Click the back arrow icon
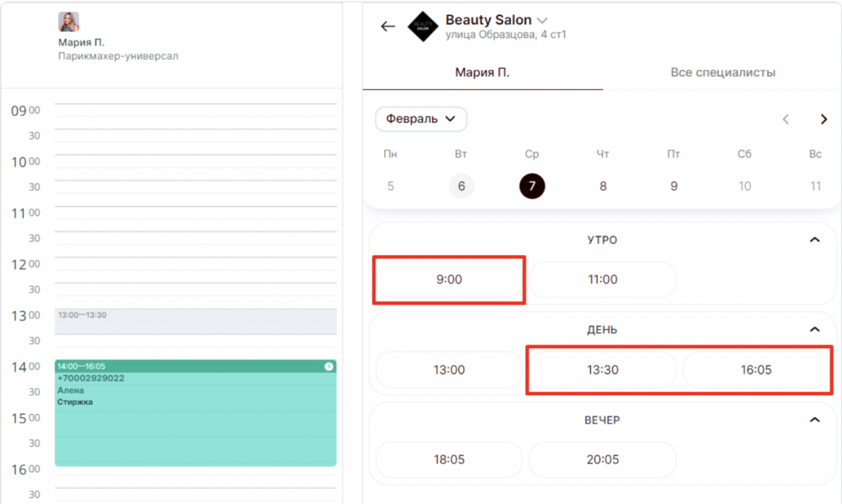842x504 pixels. pyautogui.click(x=387, y=26)
